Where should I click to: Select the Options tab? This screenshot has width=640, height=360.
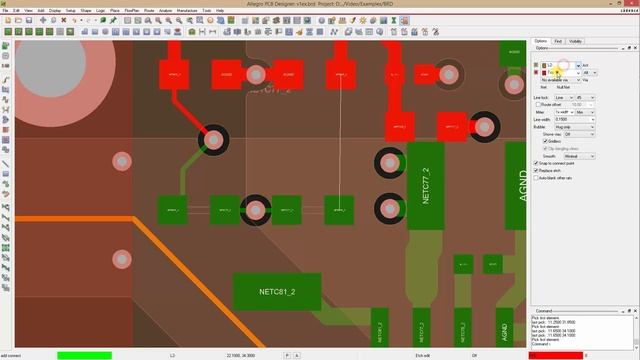(540, 41)
